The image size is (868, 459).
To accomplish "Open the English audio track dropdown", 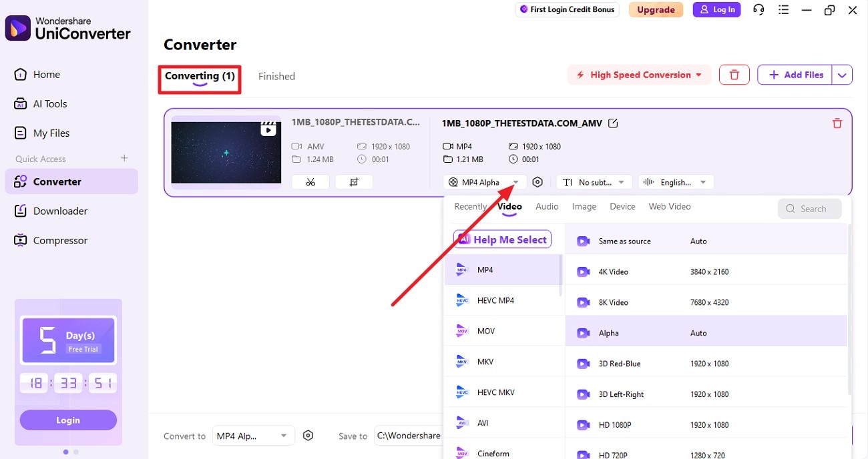I will (676, 182).
